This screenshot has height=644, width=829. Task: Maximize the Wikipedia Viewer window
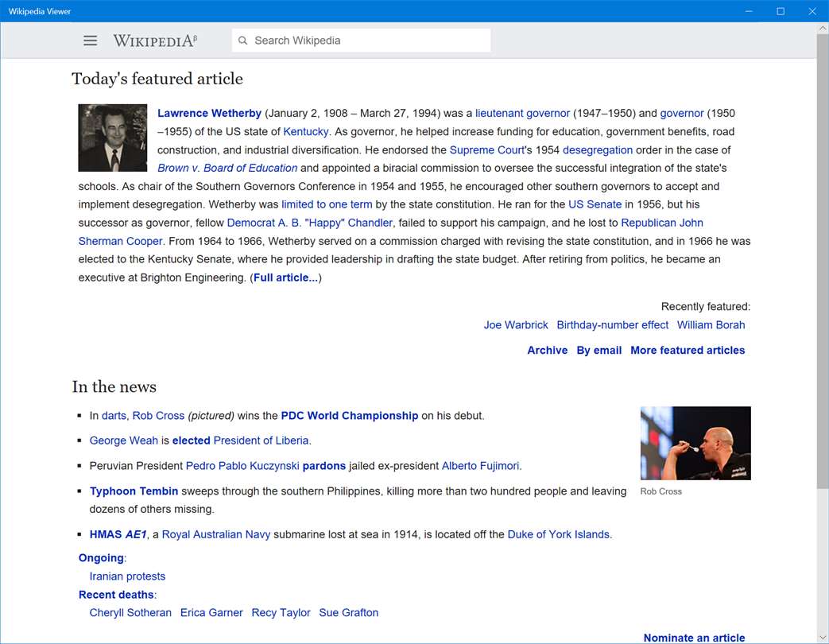point(781,11)
